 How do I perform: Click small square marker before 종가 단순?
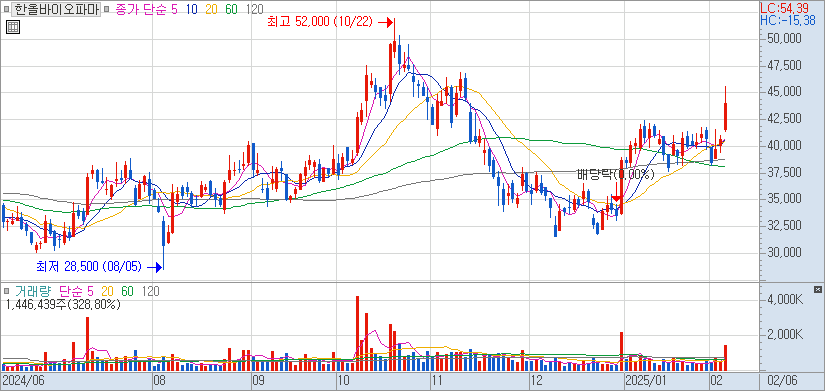point(107,9)
